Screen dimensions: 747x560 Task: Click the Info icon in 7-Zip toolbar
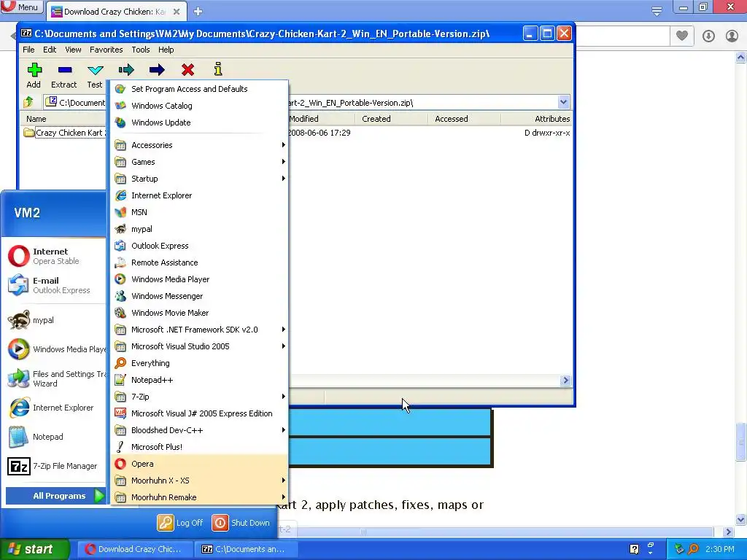tap(217, 69)
